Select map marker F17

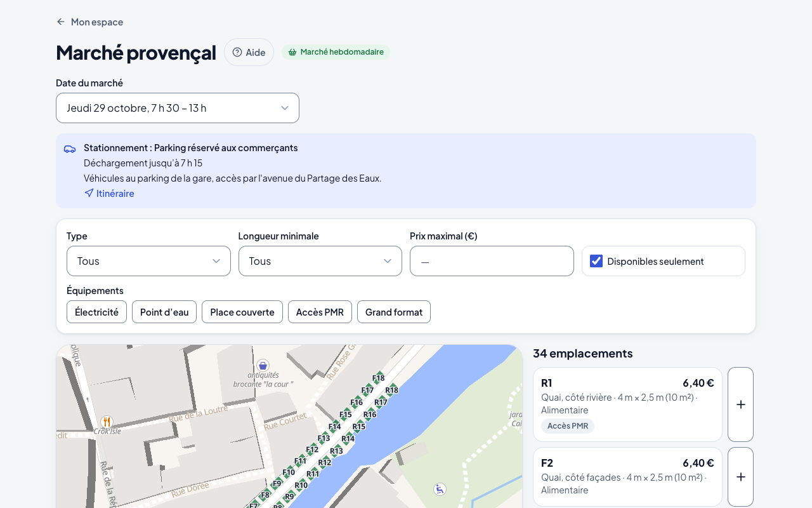pos(367,390)
